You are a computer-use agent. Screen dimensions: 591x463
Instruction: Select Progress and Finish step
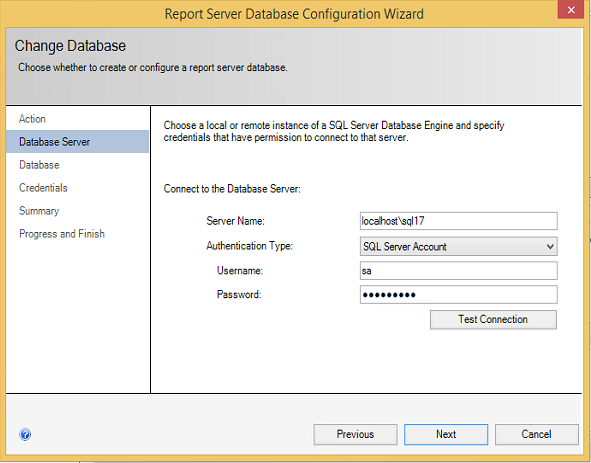(x=62, y=234)
